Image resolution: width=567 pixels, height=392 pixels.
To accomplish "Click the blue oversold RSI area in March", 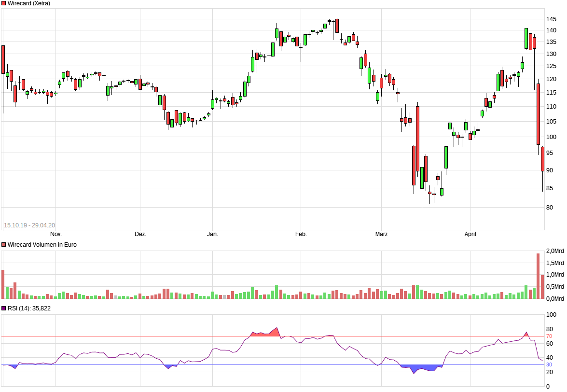I will pos(421,368).
